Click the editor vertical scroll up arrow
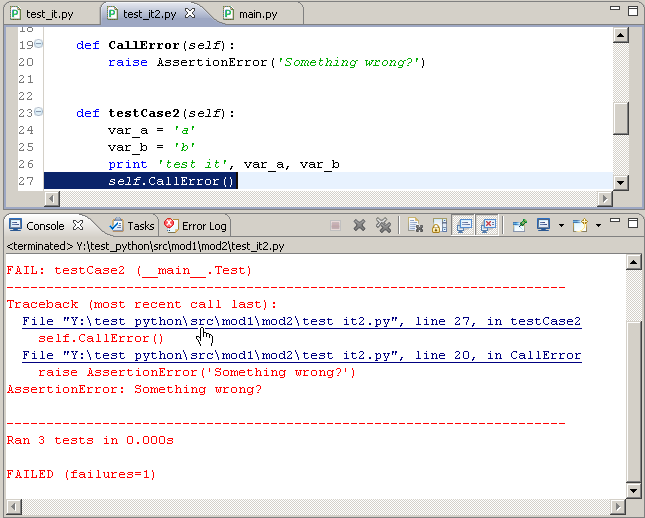The height and width of the screenshot is (518, 645). [620, 35]
